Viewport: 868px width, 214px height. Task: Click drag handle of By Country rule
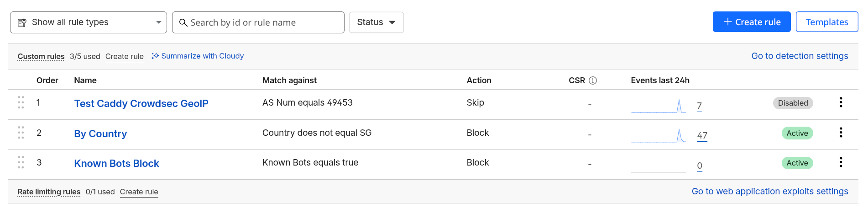21,133
